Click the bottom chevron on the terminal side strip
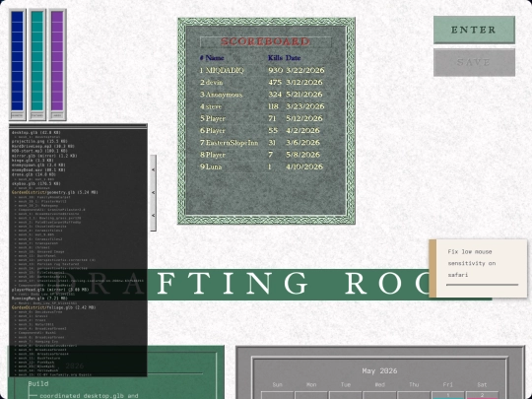Viewport: 532px width, 399px height. tap(154, 215)
